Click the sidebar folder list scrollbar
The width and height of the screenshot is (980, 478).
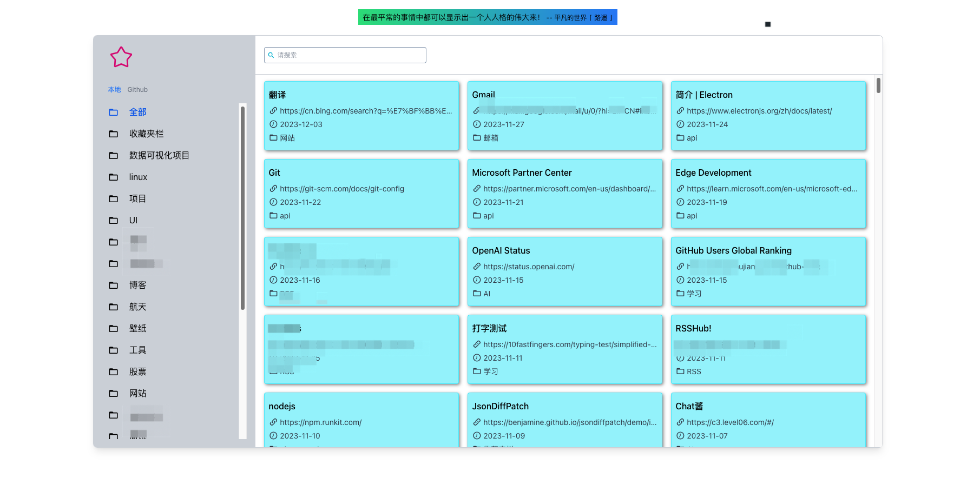click(x=242, y=208)
